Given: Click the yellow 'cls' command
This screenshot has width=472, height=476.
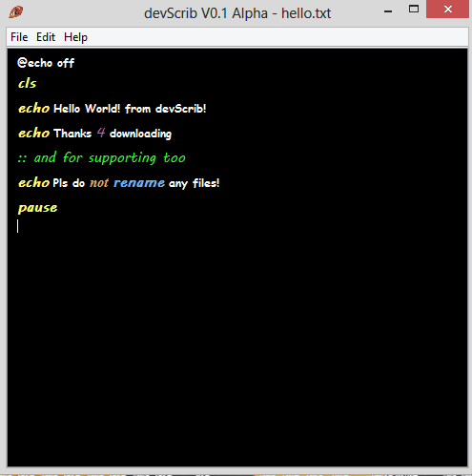Looking at the screenshot, I should (x=28, y=84).
